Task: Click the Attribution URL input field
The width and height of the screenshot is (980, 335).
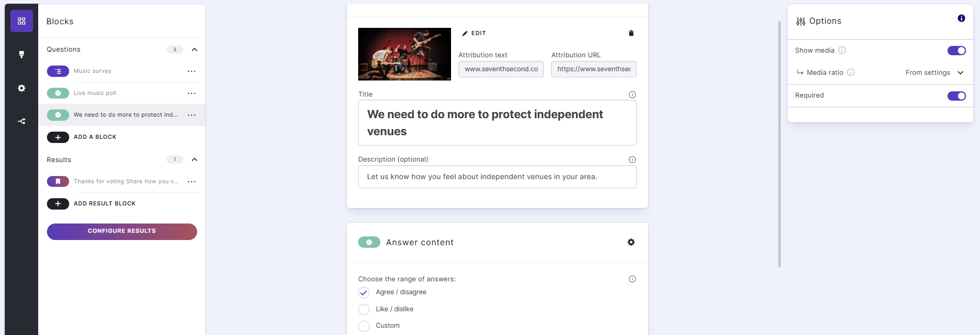Action: [593, 69]
